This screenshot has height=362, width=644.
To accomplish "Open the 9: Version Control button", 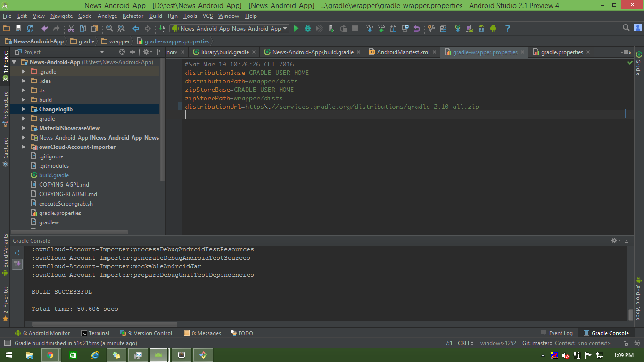I will [146, 333].
